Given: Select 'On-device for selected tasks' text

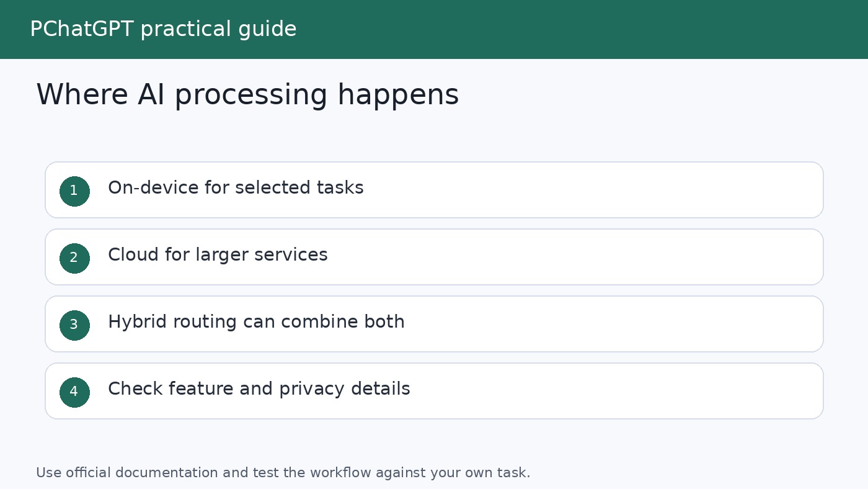Looking at the screenshot, I should 236,187.
